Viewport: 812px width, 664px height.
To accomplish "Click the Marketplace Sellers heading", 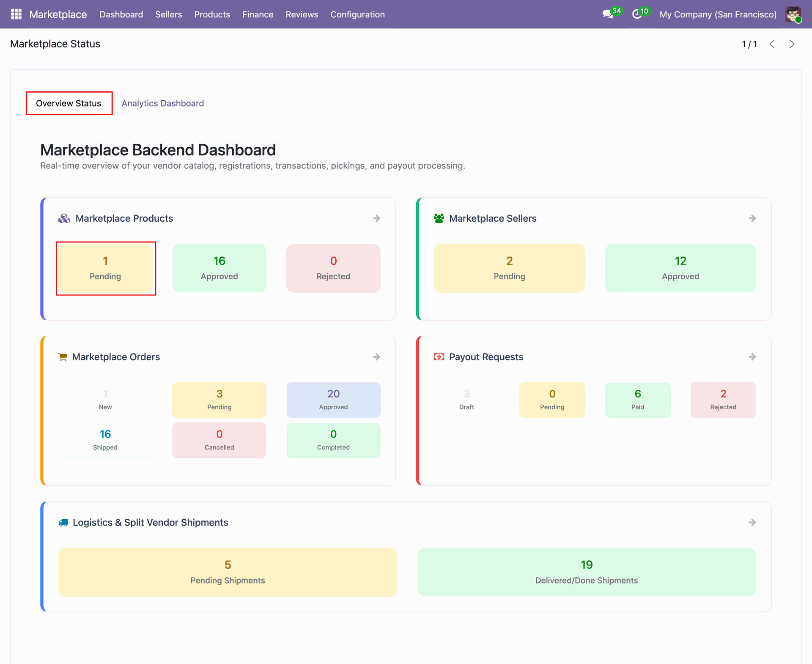I will pyautogui.click(x=493, y=218).
